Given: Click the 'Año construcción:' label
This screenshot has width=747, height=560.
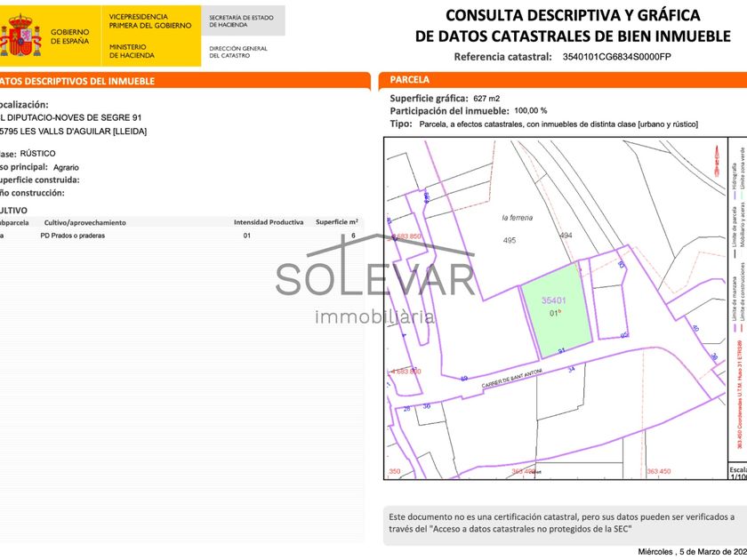Looking at the screenshot, I should 32,193.
